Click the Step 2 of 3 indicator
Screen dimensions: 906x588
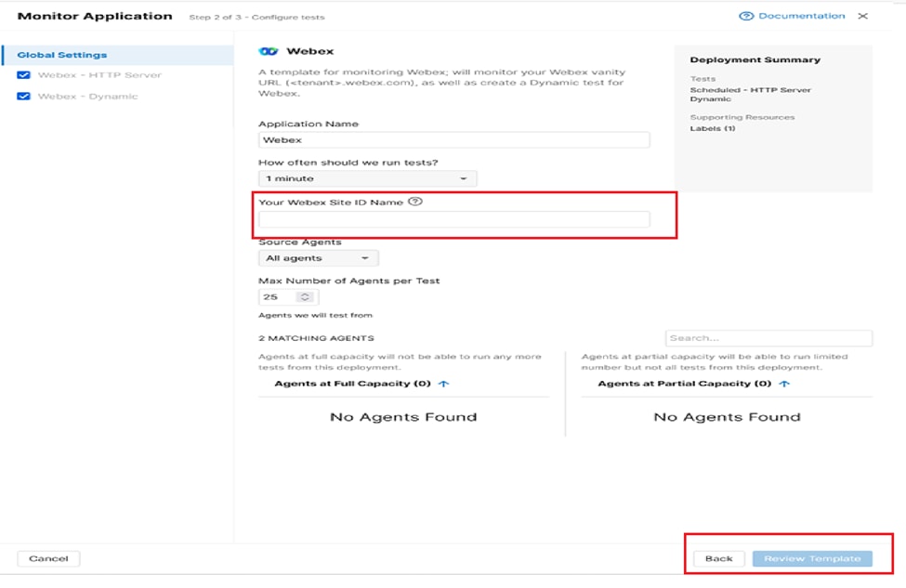(x=256, y=18)
